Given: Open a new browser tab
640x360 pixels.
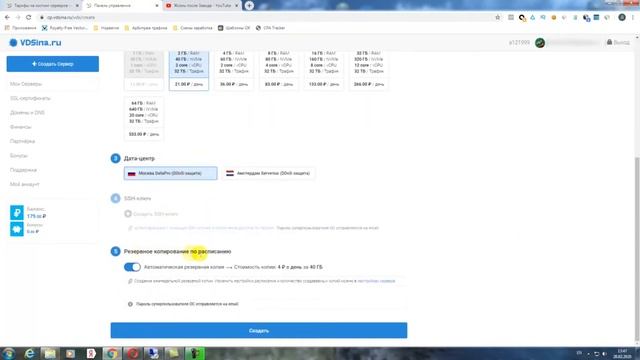Looking at the screenshot, I should [x=249, y=6].
